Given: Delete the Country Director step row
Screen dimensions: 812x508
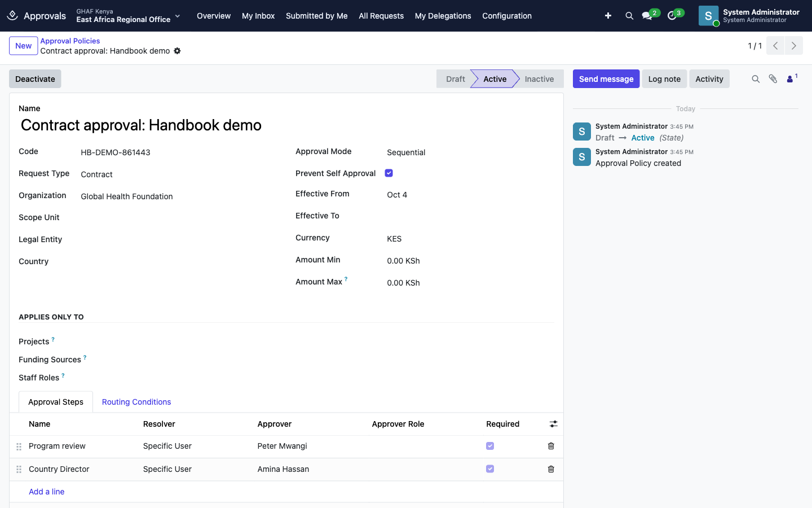Looking at the screenshot, I should point(551,469).
